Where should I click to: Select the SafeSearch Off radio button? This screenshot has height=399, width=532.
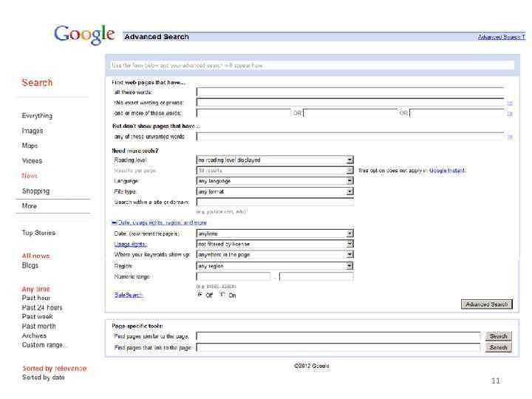coord(199,295)
